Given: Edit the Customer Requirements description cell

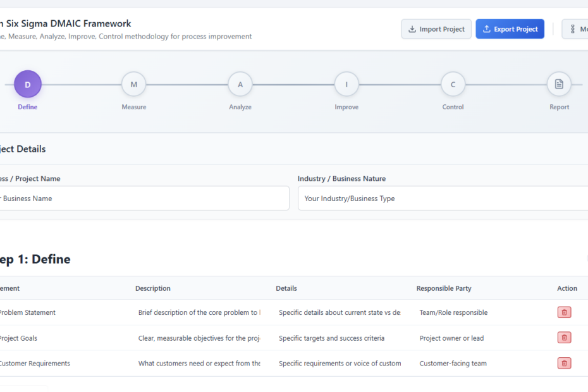Looking at the screenshot, I should tap(199, 364).
